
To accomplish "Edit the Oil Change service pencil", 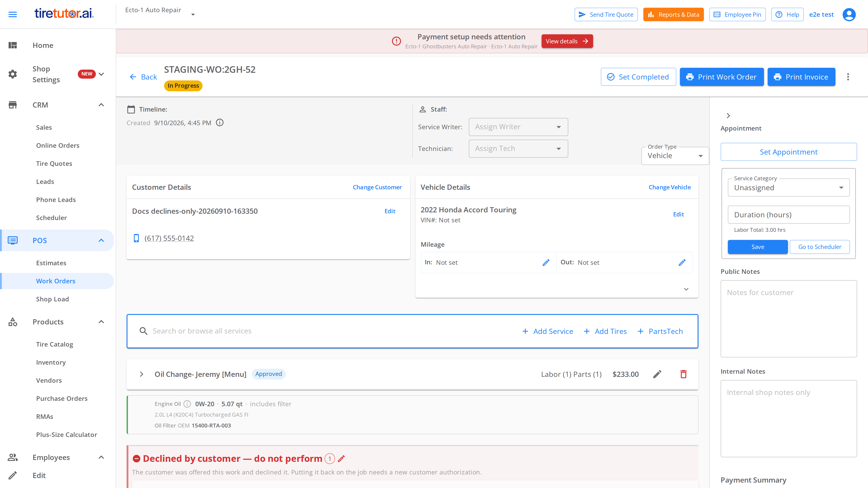I will 657,374.
